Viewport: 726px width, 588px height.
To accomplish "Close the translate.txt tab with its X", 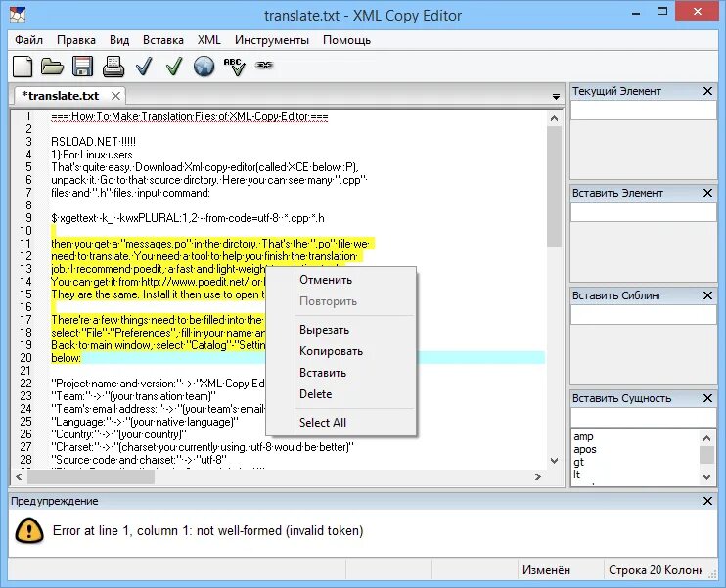I will (115, 96).
